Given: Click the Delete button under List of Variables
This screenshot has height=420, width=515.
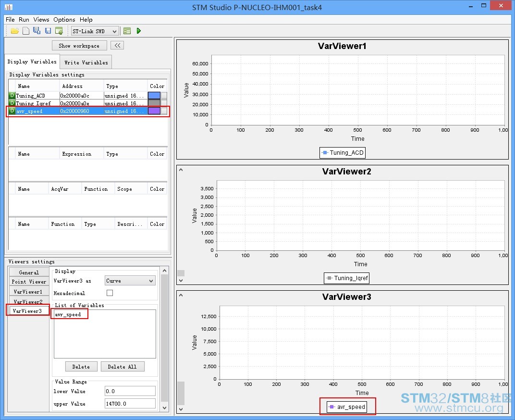Looking at the screenshot, I should (x=81, y=367).
